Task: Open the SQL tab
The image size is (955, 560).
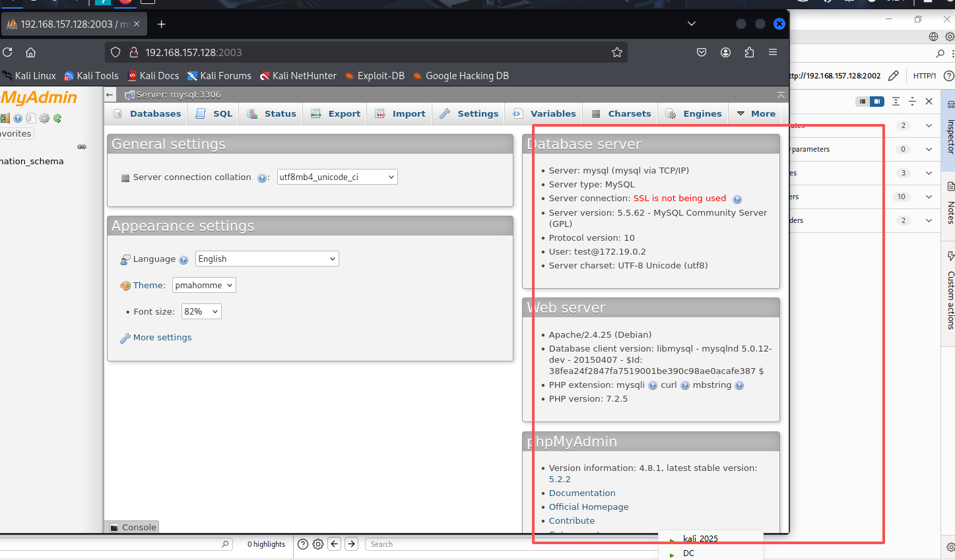Action: coord(214,113)
